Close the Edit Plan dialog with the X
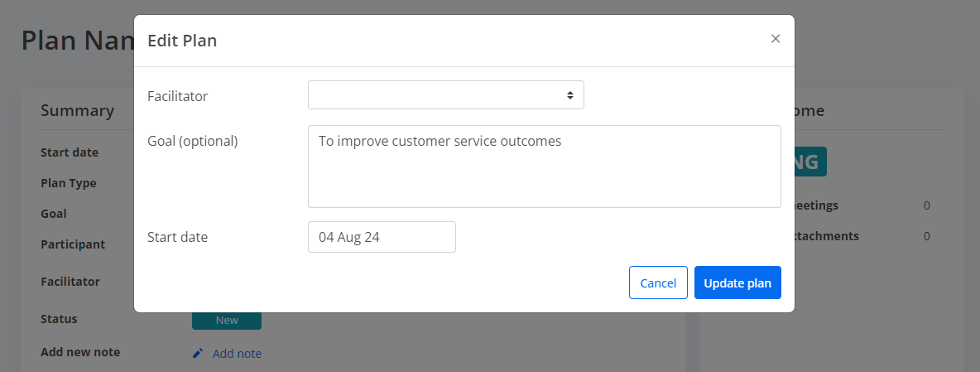 click(x=776, y=39)
